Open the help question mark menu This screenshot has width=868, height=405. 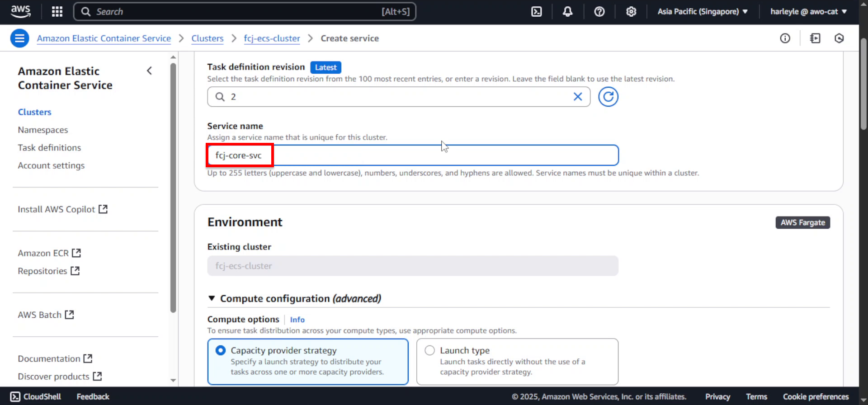[599, 12]
